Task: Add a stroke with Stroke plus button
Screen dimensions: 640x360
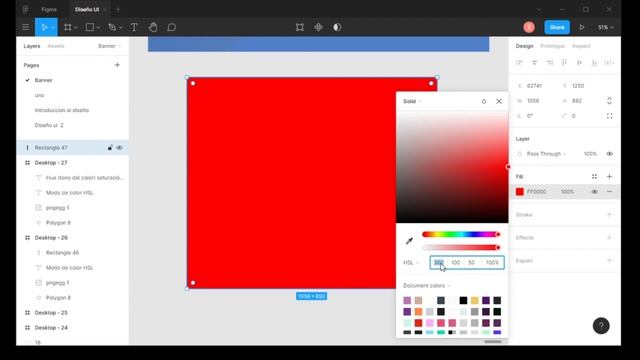Action: coord(609,214)
